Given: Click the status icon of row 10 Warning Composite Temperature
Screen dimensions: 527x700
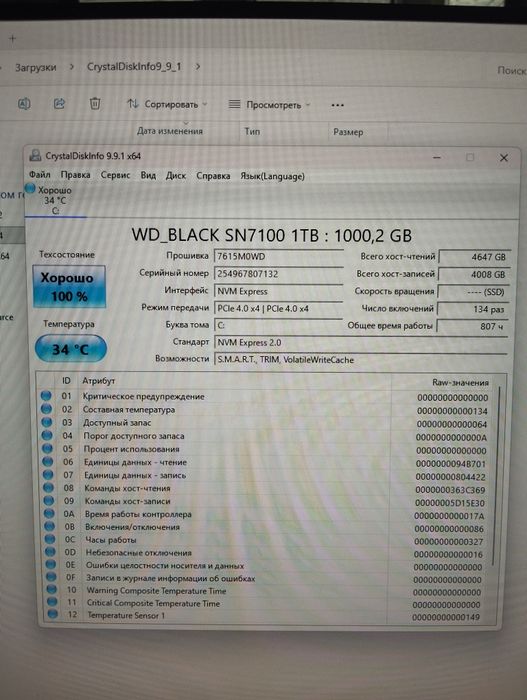Looking at the screenshot, I should click(x=52, y=589).
